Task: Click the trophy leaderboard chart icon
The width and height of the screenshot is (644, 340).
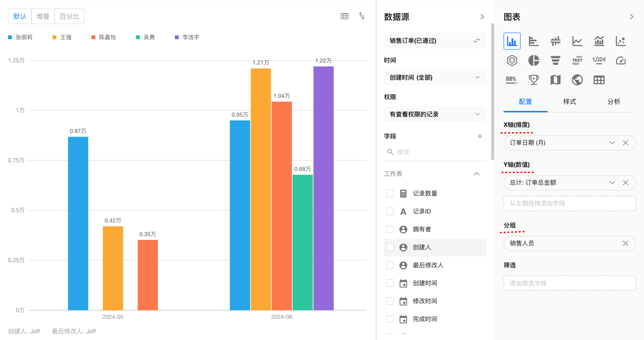Action: [534, 80]
